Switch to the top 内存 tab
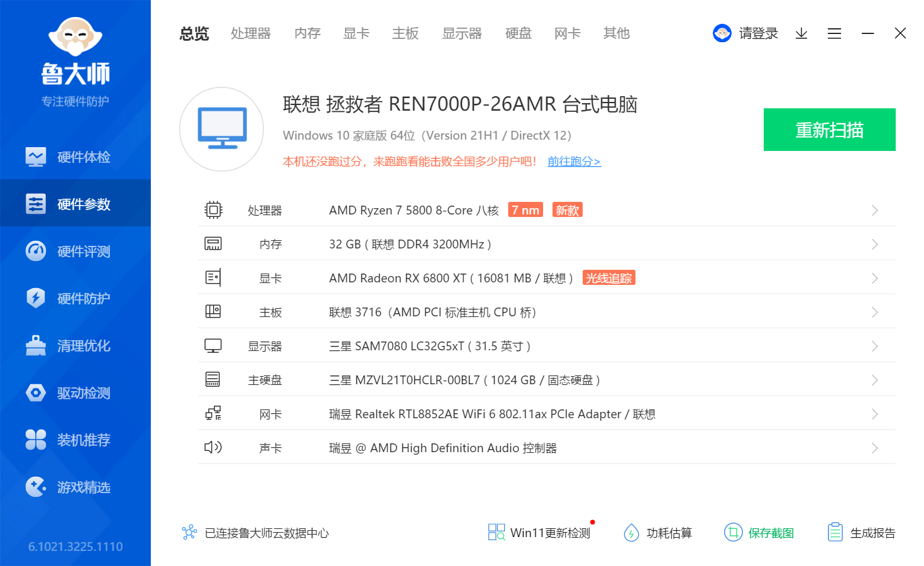 [x=307, y=33]
